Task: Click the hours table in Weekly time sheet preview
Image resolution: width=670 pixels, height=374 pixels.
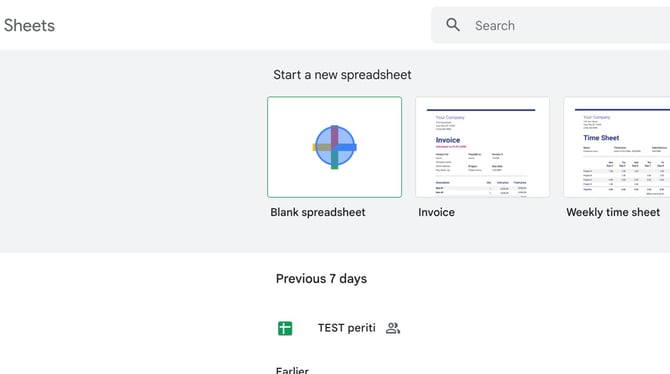Action: [626, 177]
